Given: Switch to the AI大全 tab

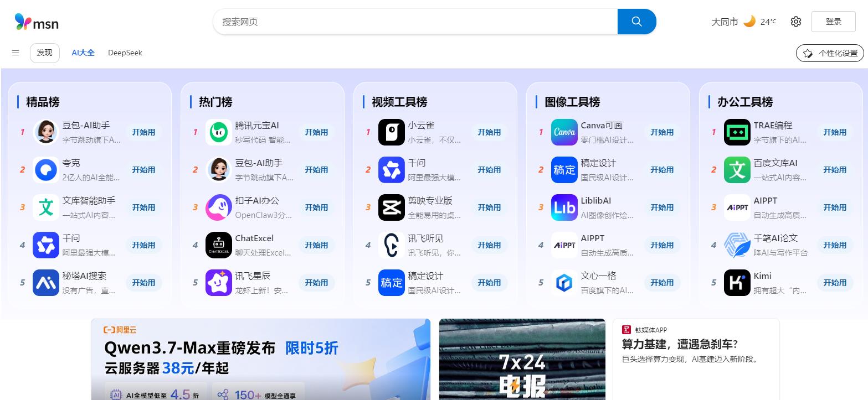Looking at the screenshot, I should pos(83,53).
